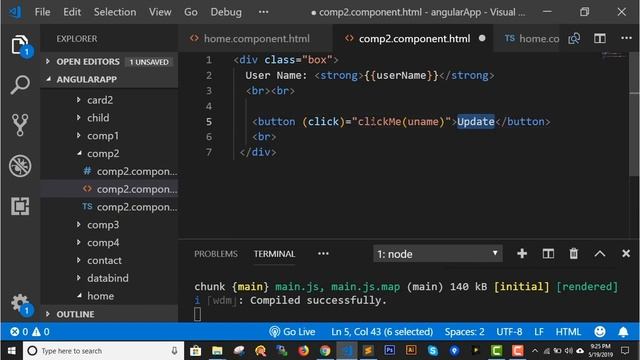Open the menu bar overflow ellipsis

[264, 12]
